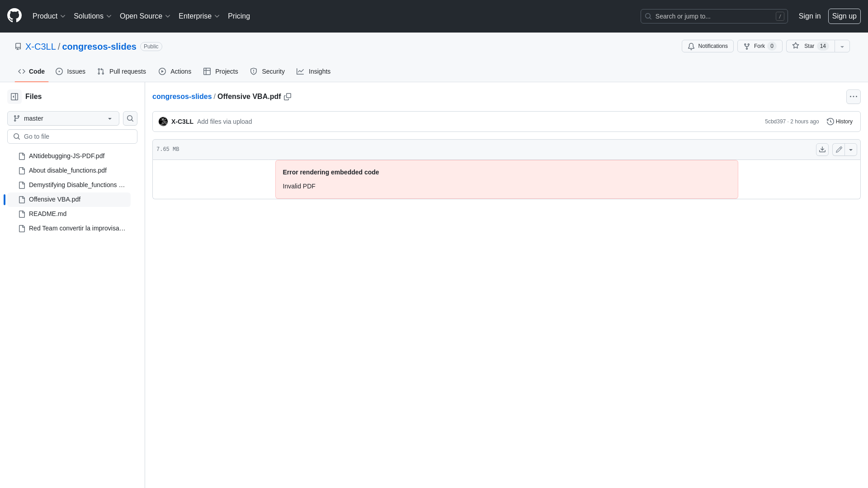868x488 pixels.
Task: Click the edit/pencil icon for the file
Action: pyautogui.click(x=839, y=149)
